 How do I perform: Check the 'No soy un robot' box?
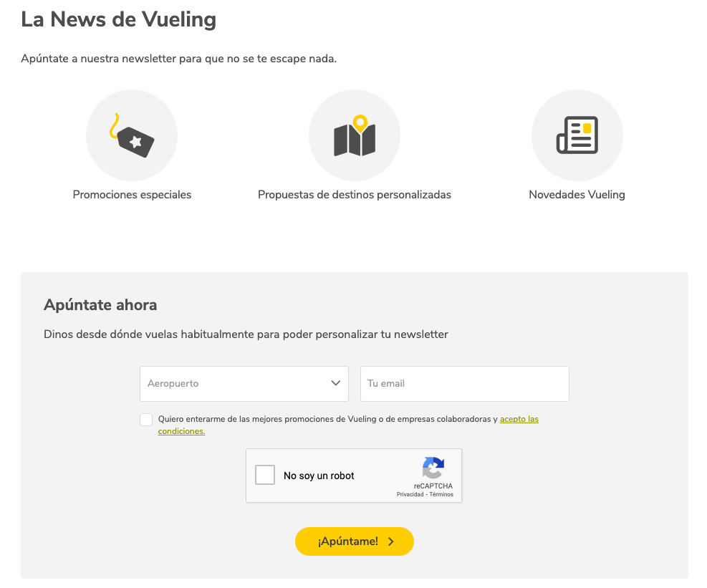[265, 475]
